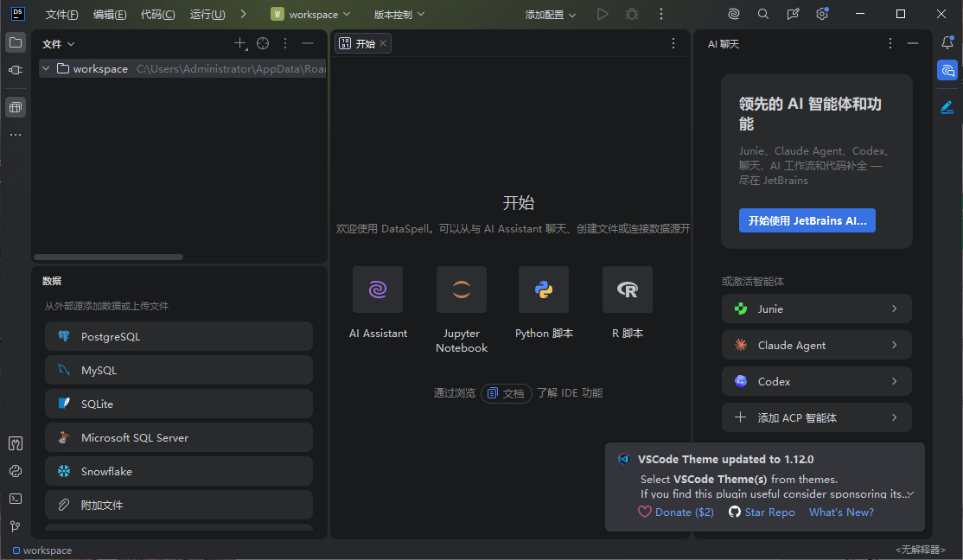
Task: Add a Microsoft SQL Server data source
Action: point(179,438)
